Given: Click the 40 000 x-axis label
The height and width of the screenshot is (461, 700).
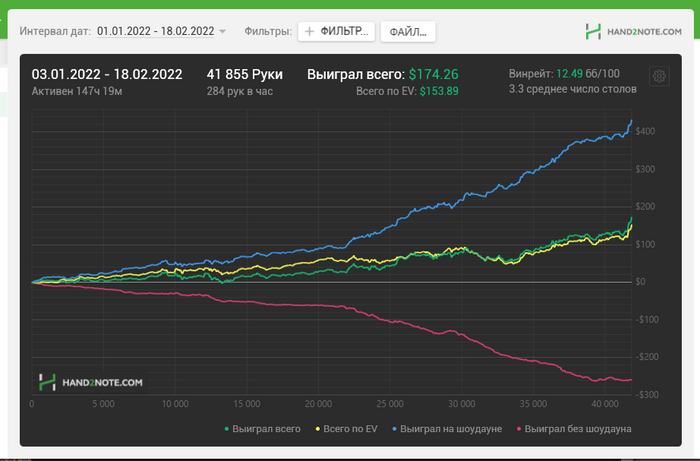Looking at the screenshot, I should [x=605, y=404].
